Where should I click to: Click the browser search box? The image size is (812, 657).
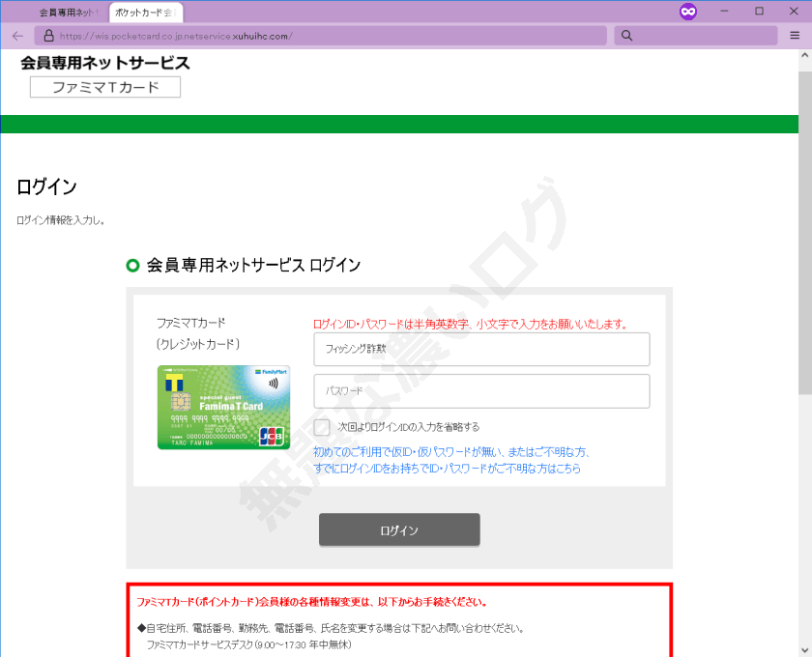coord(695,36)
